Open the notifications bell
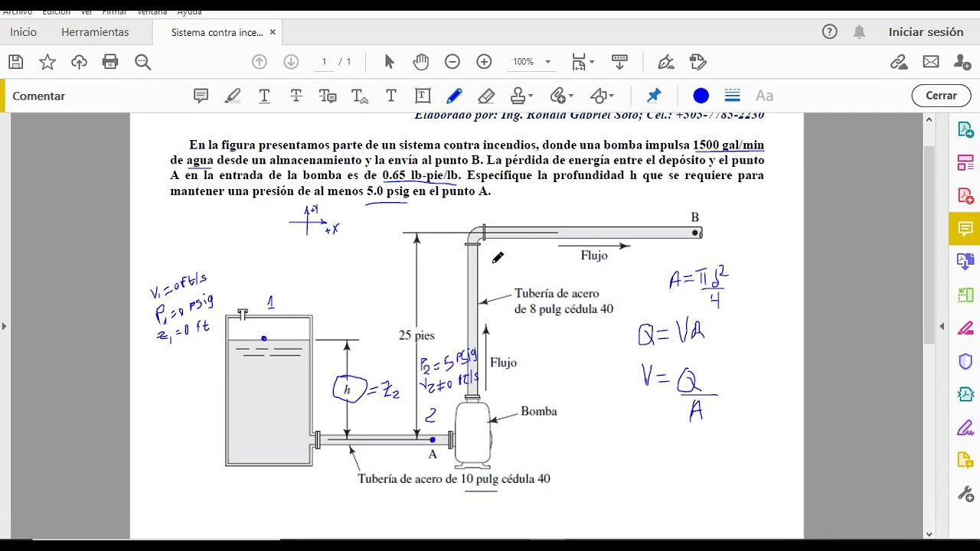 pos(860,32)
